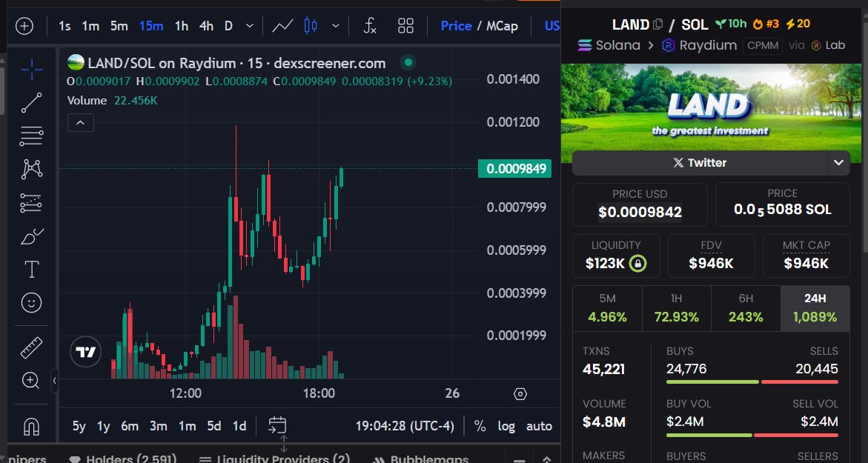Screen dimensions: 868x463
Task: Toggle percent scale on the chart
Action: [x=480, y=426]
